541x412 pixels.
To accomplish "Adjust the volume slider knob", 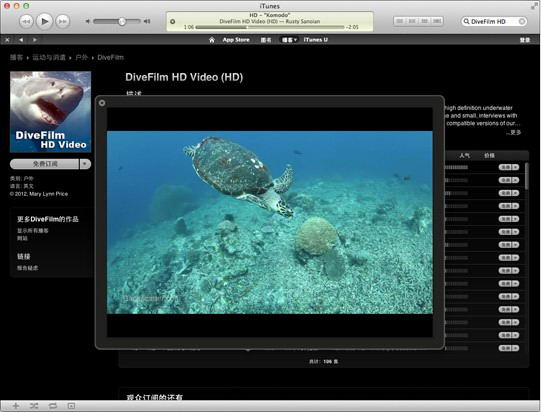I will point(122,21).
